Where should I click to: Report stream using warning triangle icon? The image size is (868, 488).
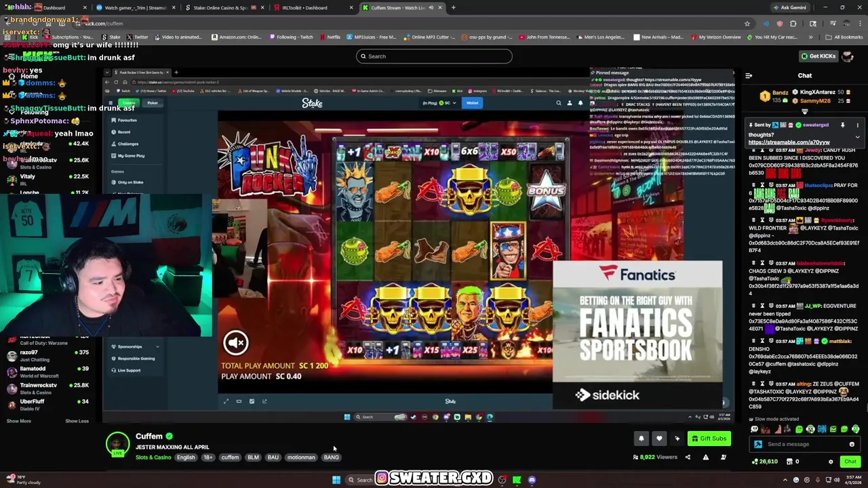point(706,457)
